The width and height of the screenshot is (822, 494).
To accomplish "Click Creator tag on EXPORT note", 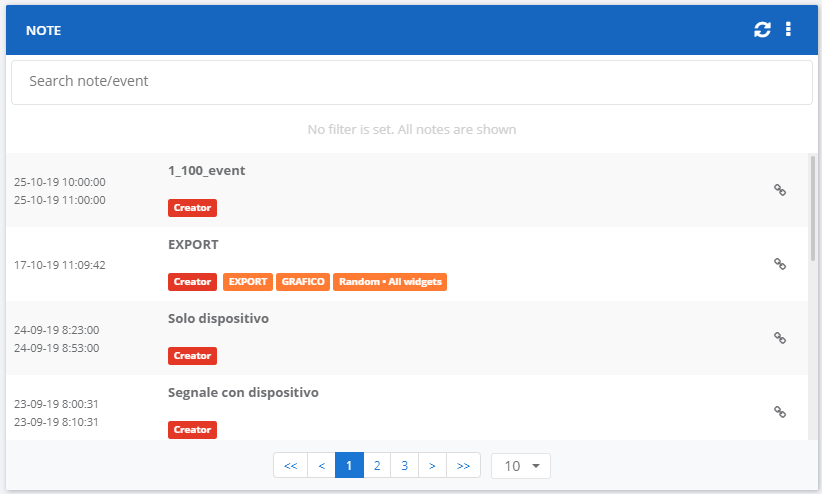I will [192, 282].
